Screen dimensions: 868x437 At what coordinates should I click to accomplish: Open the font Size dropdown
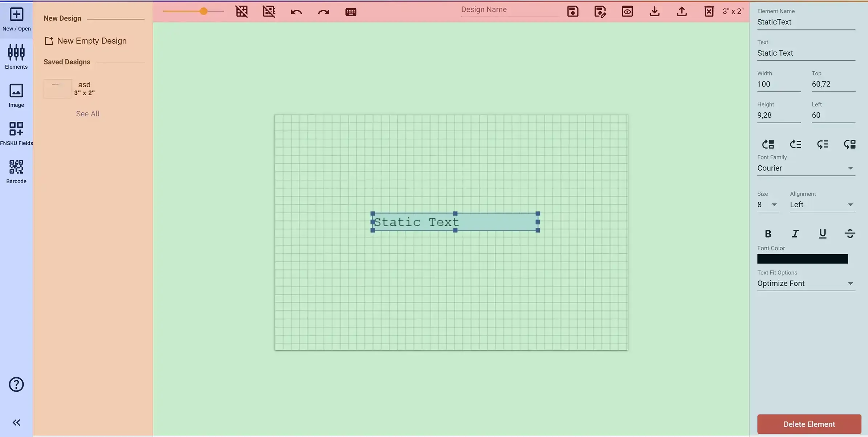point(768,205)
